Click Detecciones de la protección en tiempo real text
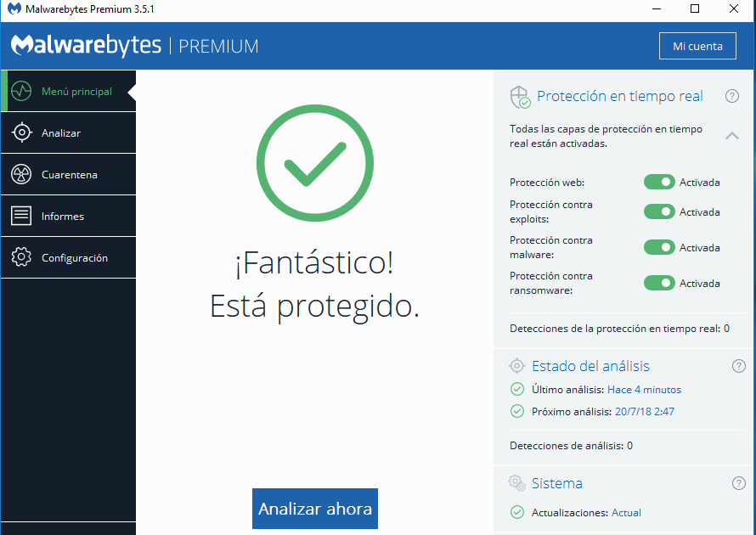The width and height of the screenshot is (756, 535). pos(619,329)
